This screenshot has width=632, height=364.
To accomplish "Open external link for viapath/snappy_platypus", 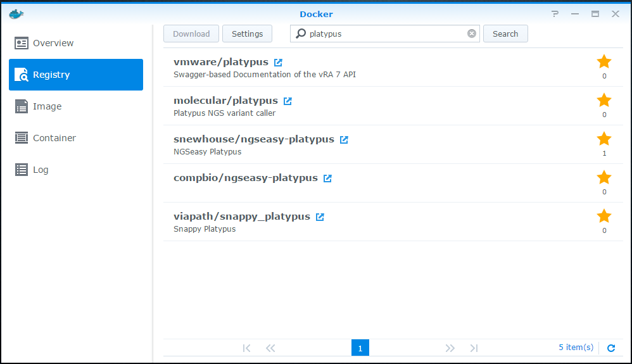I will click(320, 217).
